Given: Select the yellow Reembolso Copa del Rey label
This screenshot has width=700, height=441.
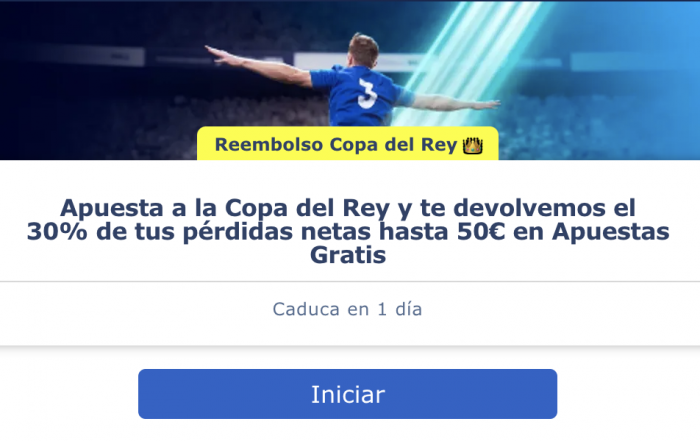Looking at the screenshot, I should [348, 143].
